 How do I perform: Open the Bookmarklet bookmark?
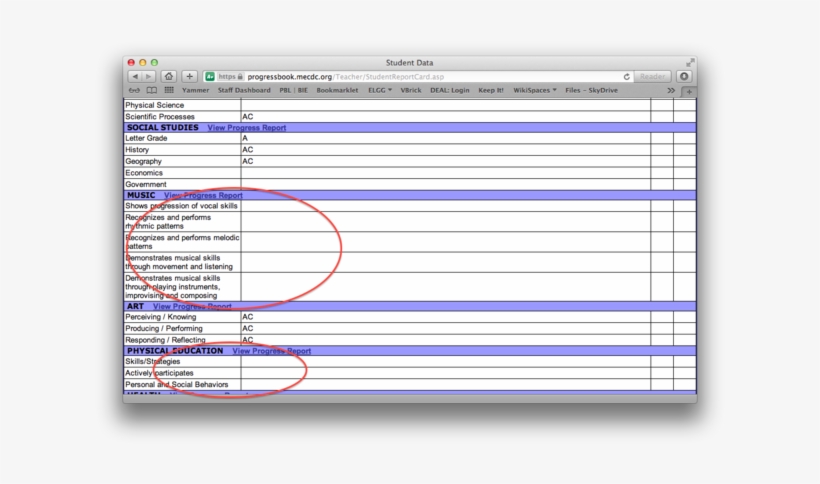(337, 90)
